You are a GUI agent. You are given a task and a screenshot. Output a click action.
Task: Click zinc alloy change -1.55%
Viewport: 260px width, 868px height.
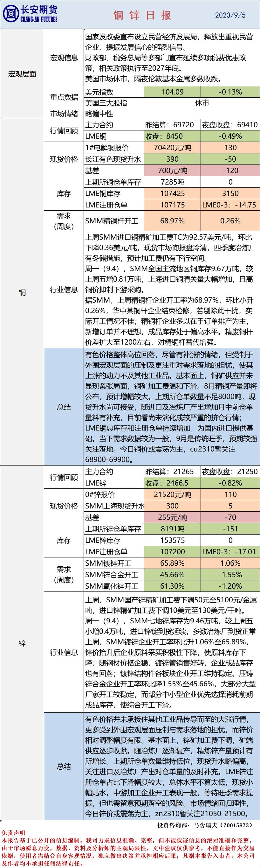click(230, 575)
